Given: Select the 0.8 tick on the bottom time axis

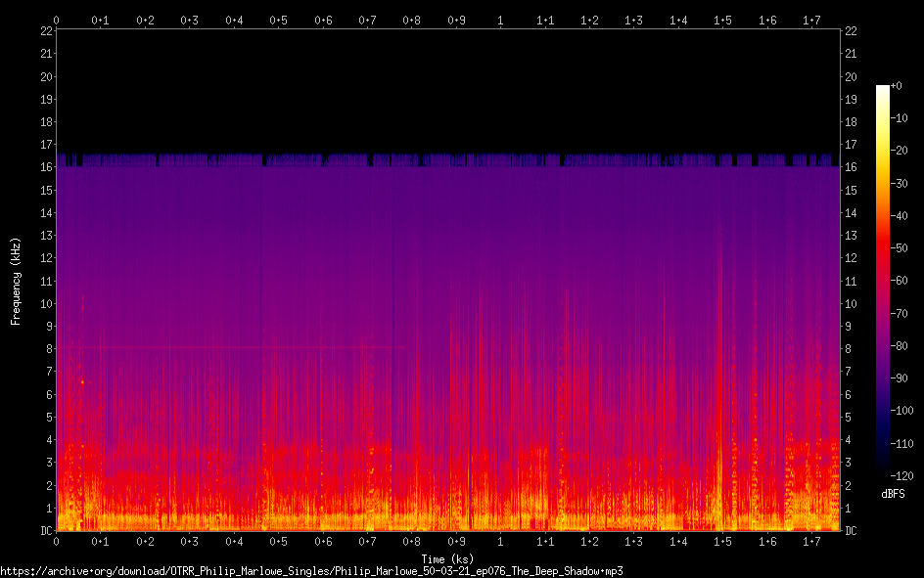Looking at the screenshot, I should (x=412, y=542).
